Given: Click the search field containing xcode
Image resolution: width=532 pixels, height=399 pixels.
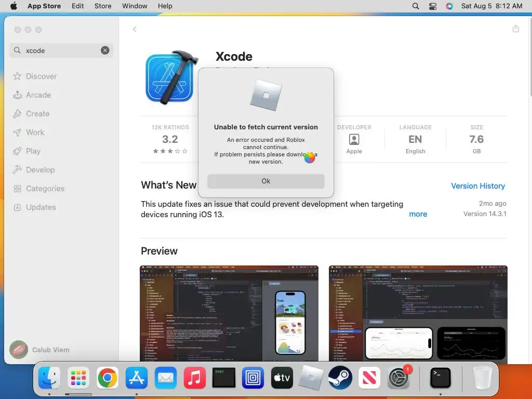Looking at the screenshot, I should click(x=61, y=50).
